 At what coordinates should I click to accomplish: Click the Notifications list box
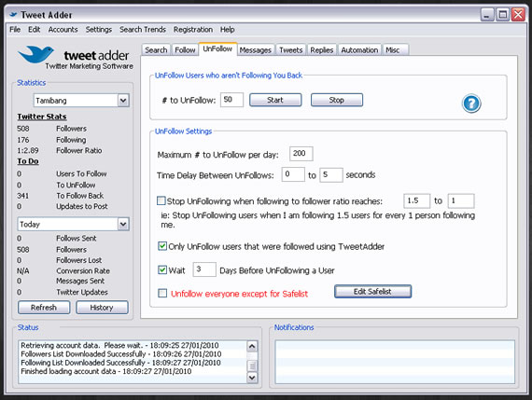point(395,362)
